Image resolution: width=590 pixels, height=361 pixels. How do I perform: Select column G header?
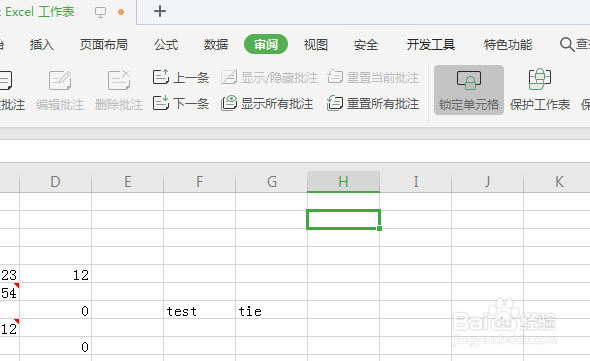tap(272, 182)
